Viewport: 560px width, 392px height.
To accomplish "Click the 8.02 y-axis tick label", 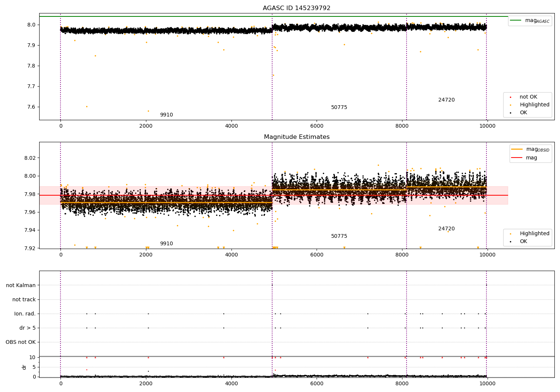I will (x=30, y=158).
